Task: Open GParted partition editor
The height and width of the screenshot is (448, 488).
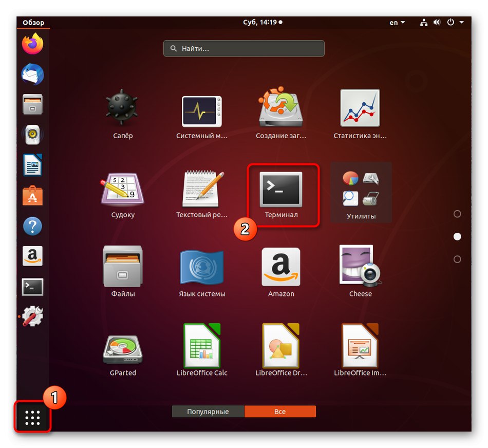Action: point(123,356)
